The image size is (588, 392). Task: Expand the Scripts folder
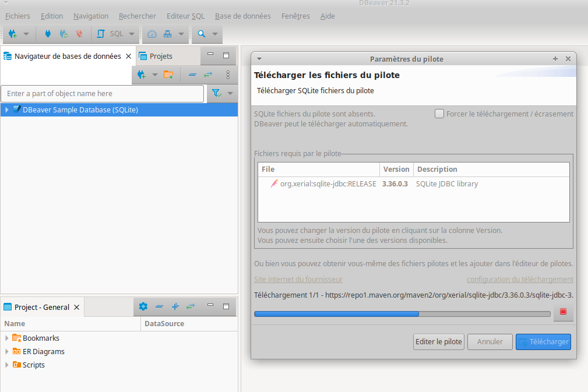pyautogui.click(x=6, y=365)
